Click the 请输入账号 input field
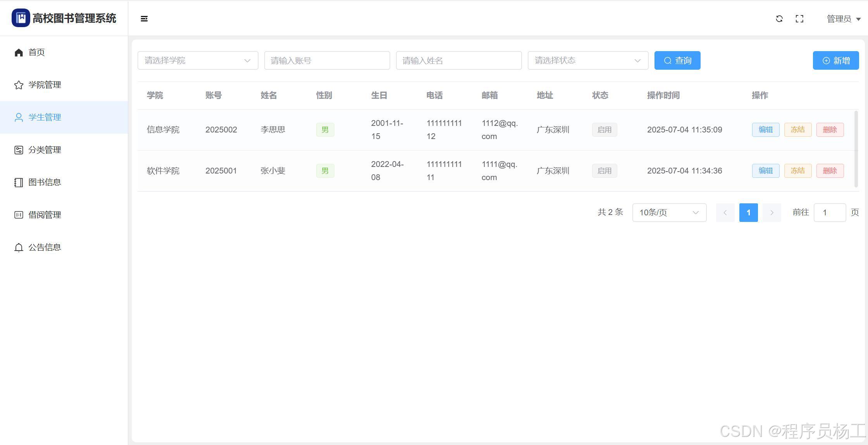The image size is (868, 445). point(327,60)
